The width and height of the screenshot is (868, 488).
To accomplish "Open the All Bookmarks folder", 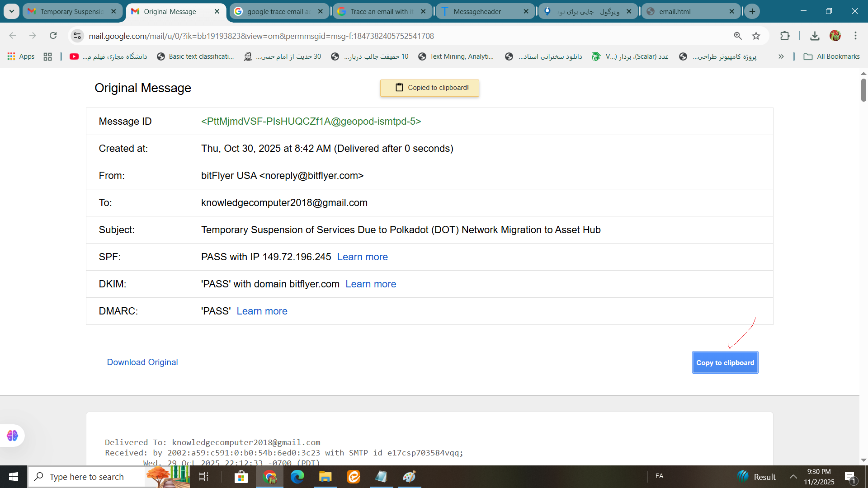I will (832, 56).
